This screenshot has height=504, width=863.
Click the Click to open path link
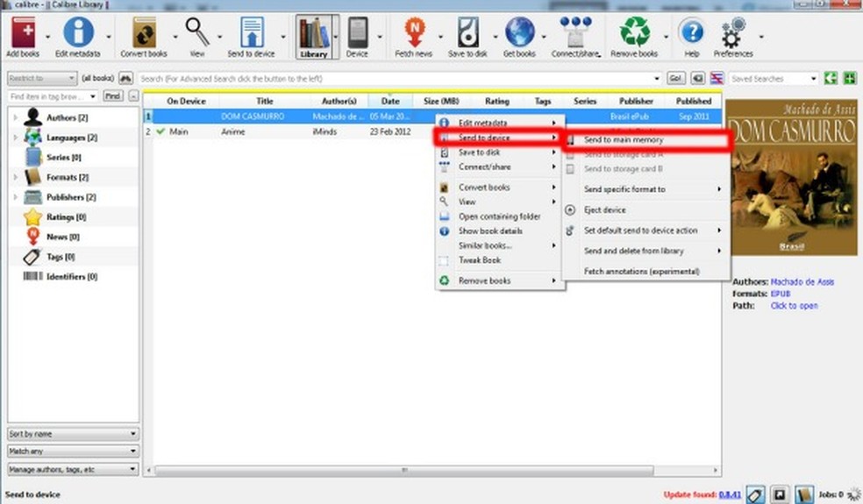pyautogui.click(x=795, y=306)
